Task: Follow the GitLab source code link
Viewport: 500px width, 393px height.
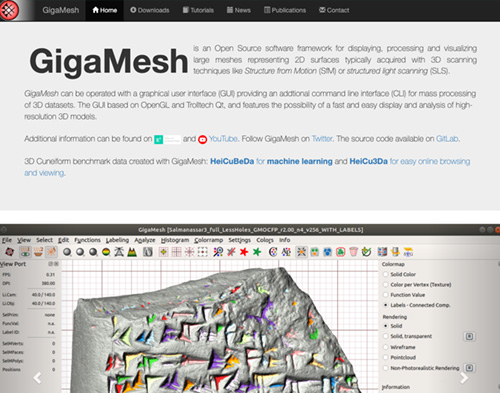Action: (447, 139)
